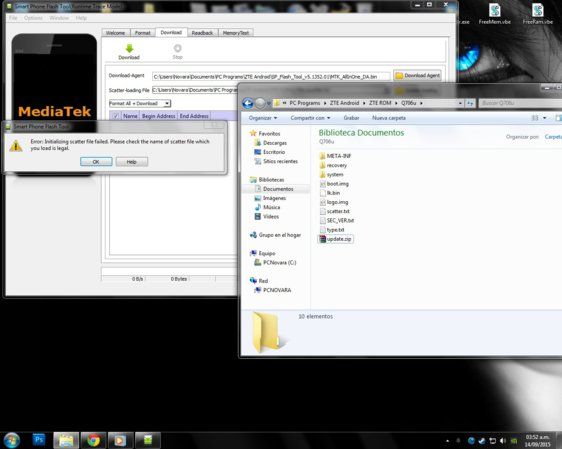Switch to the Format tab
562x449 pixels.
pos(142,33)
